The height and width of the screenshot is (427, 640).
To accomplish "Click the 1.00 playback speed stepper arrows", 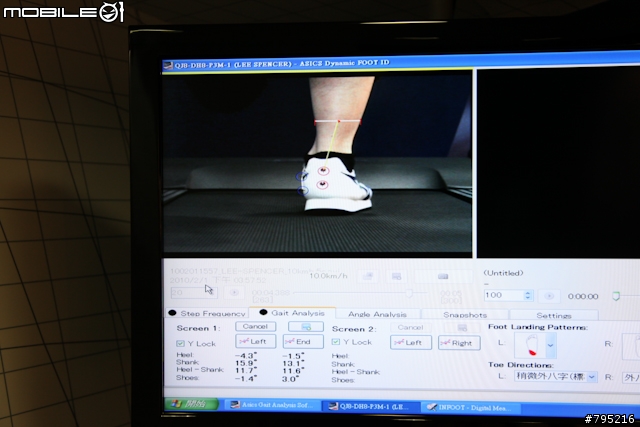I will pyautogui.click(x=528, y=295).
